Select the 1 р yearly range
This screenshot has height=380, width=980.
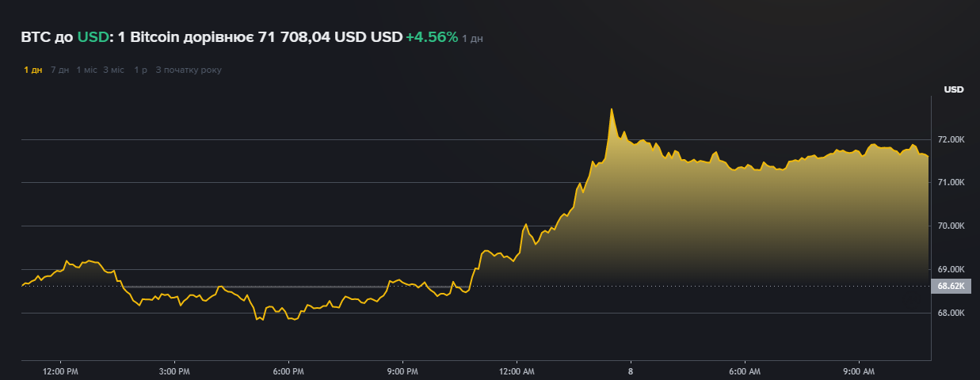pyautogui.click(x=140, y=70)
